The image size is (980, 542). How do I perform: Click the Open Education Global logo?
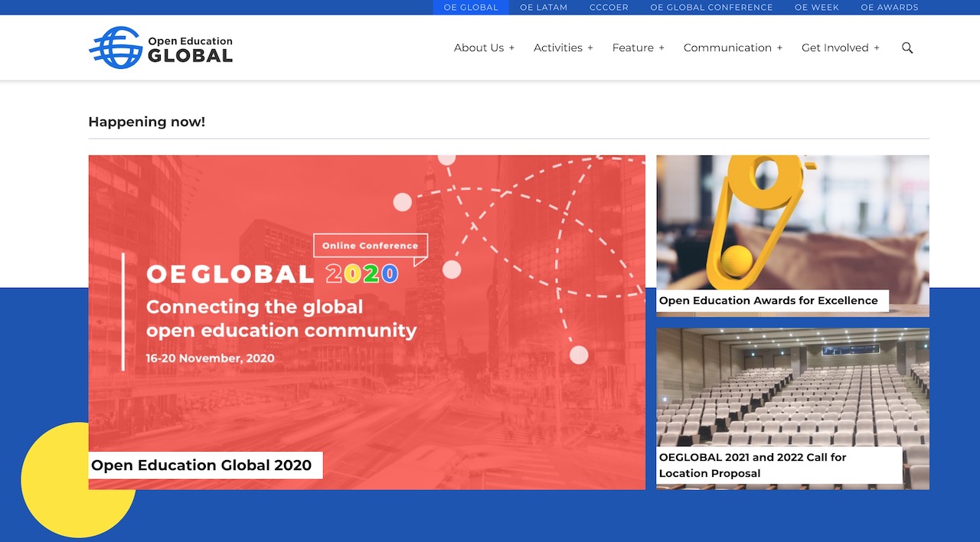click(x=161, y=47)
